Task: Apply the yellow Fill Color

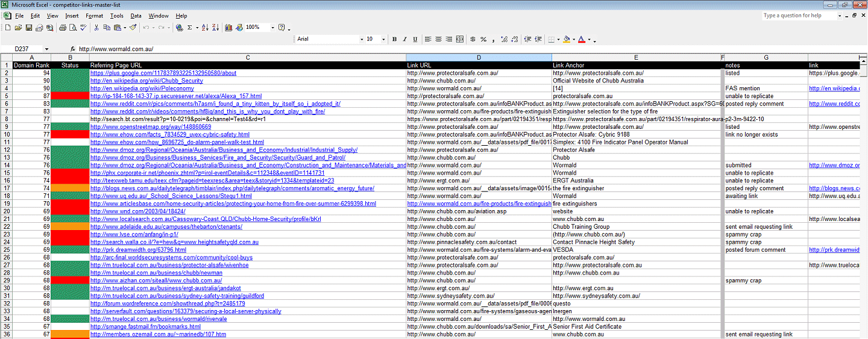Action: click(x=567, y=39)
